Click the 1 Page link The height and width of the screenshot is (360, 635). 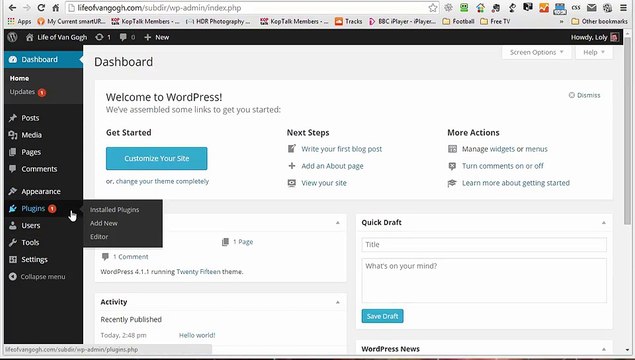coord(243,242)
